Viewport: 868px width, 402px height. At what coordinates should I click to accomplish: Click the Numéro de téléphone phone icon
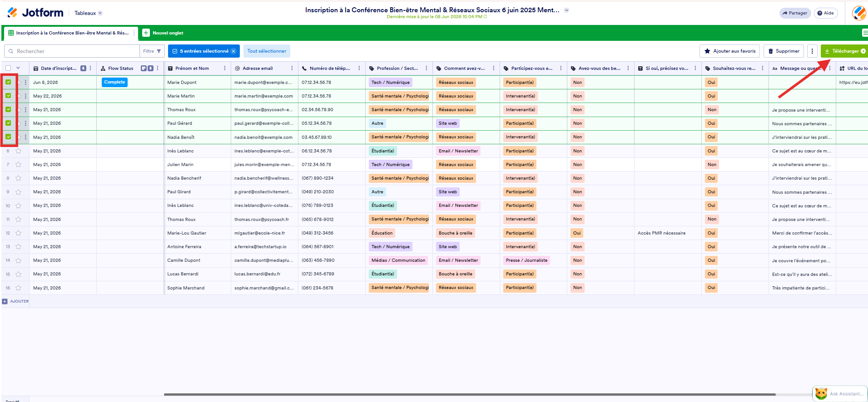[x=304, y=69]
